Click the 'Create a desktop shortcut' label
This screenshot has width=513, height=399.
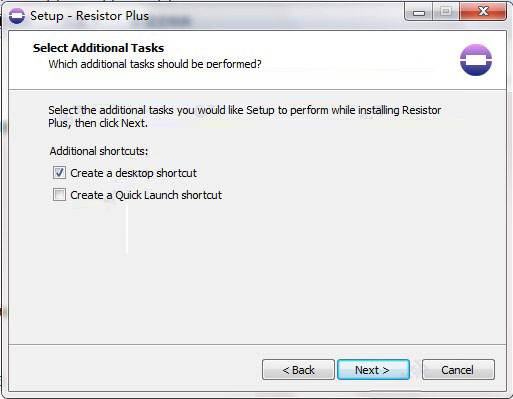click(x=133, y=173)
